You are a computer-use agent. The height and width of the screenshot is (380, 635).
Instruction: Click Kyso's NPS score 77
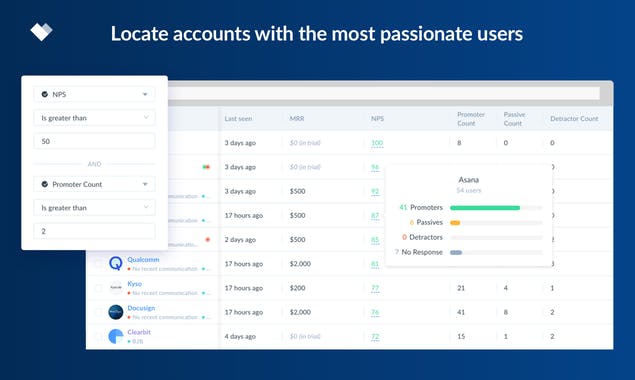tap(375, 288)
